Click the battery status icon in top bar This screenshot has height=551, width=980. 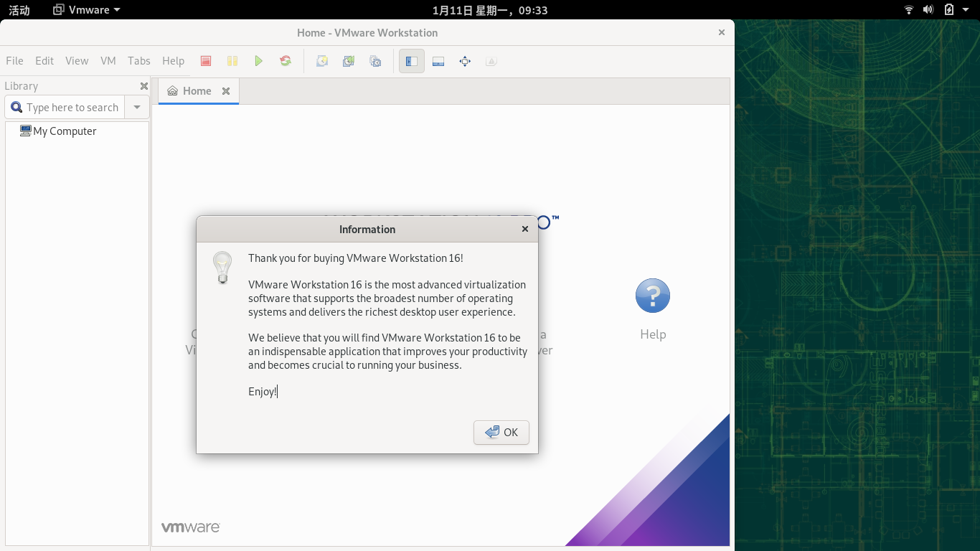click(949, 10)
